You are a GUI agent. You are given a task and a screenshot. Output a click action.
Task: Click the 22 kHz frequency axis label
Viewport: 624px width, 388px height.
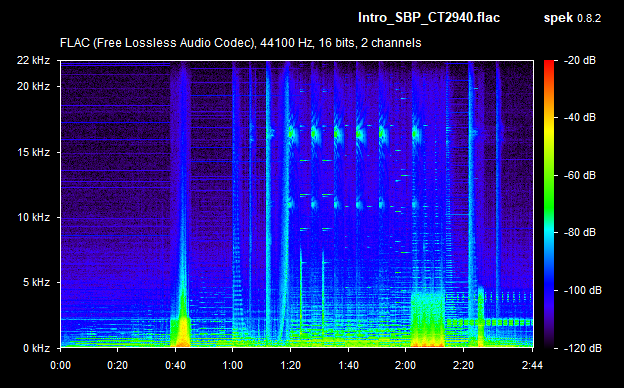pyautogui.click(x=33, y=60)
